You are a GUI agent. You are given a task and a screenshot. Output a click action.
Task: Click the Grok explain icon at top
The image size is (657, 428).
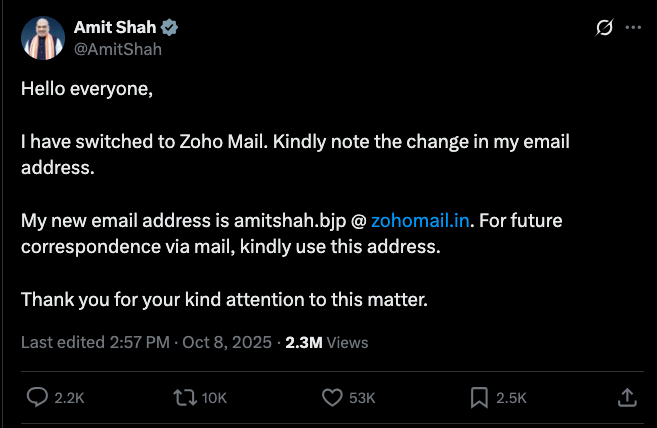[x=603, y=28]
